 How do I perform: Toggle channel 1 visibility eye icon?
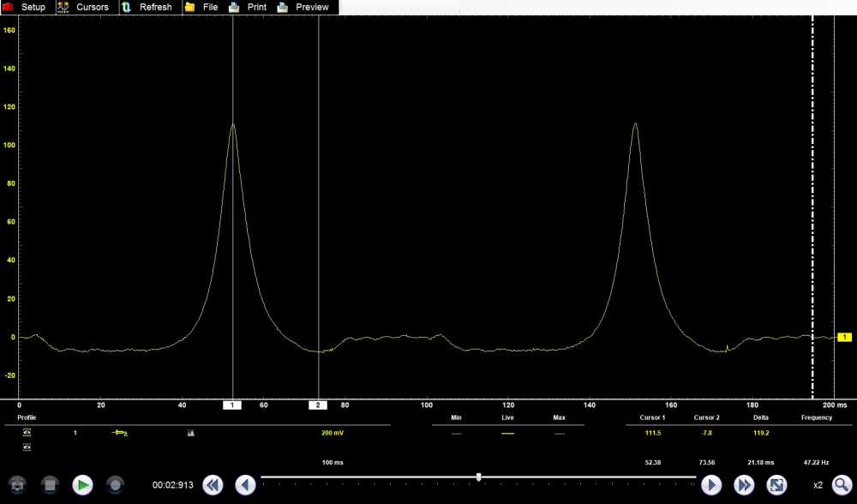point(27,433)
